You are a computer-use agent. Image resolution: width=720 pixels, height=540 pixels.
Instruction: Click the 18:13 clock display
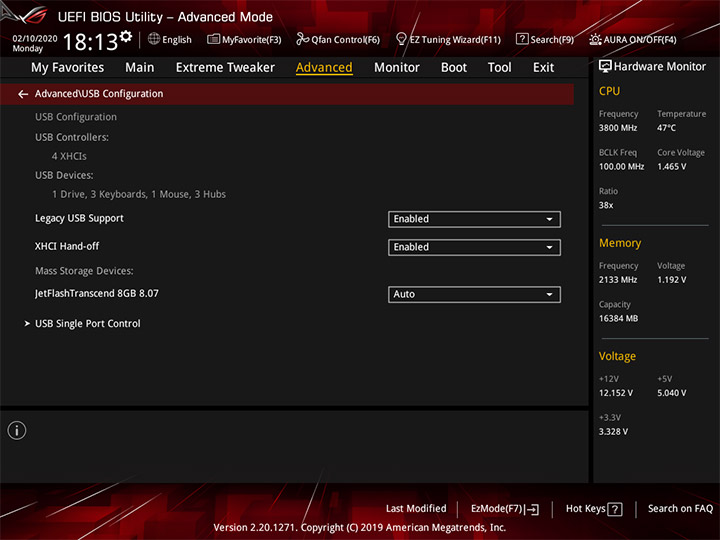click(x=90, y=42)
